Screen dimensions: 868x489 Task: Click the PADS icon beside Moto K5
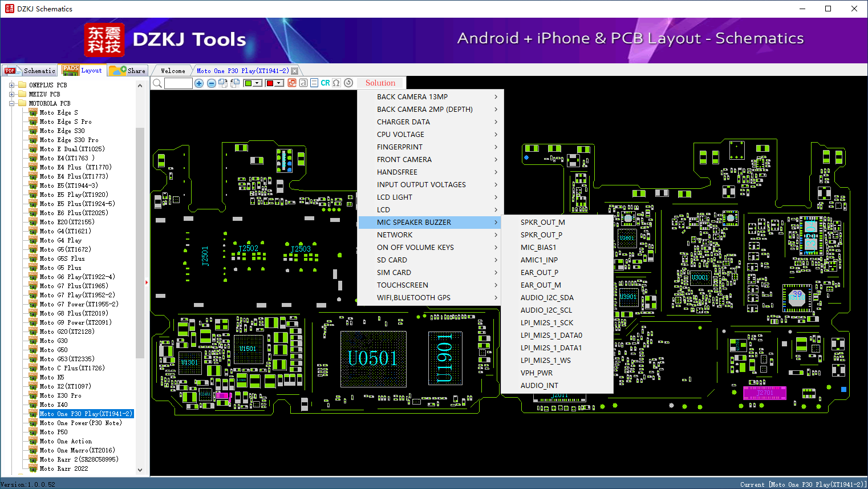(x=33, y=377)
